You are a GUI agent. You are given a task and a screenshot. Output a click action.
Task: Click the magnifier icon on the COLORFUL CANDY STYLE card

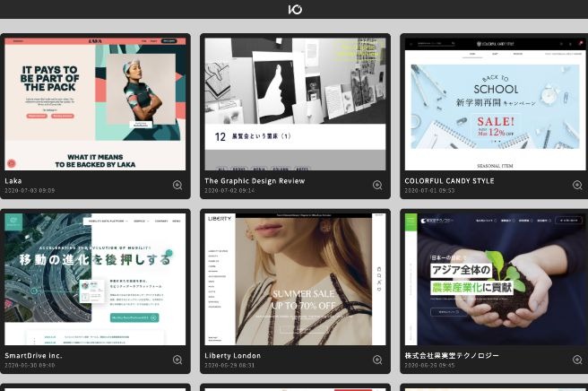(x=577, y=185)
